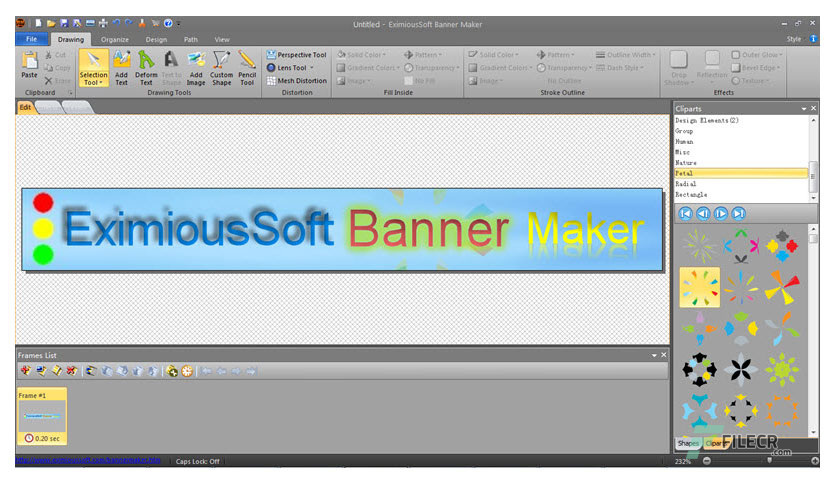Select the Edit canvas tab
Viewport: 836px width, 484px height.
(x=25, y=107)
